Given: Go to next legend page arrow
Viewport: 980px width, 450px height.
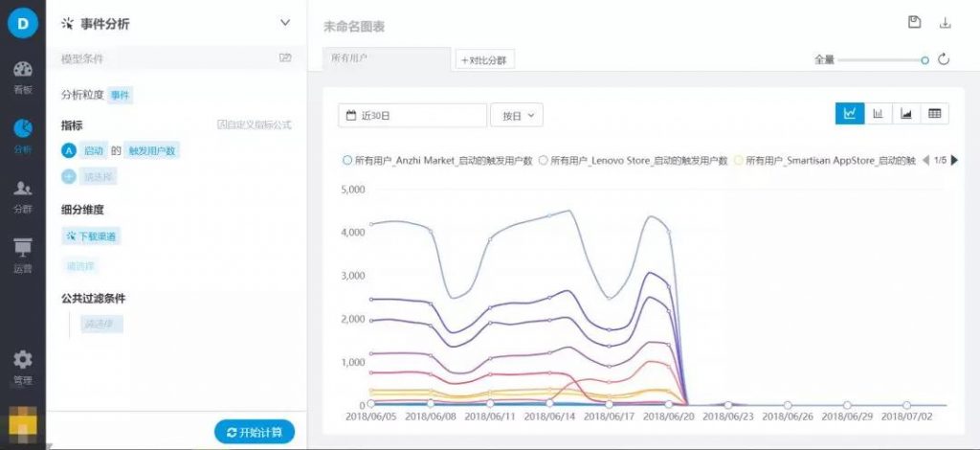Looking at the screenshot, I should point(954,161).
